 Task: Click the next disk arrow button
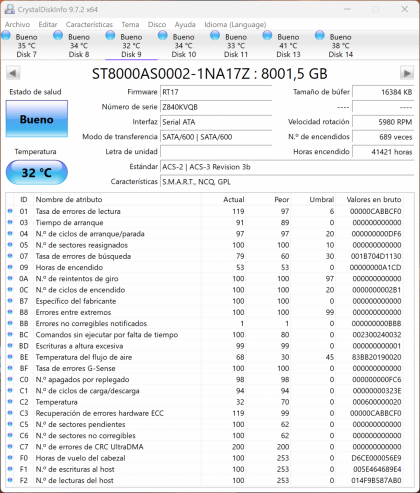407,73
